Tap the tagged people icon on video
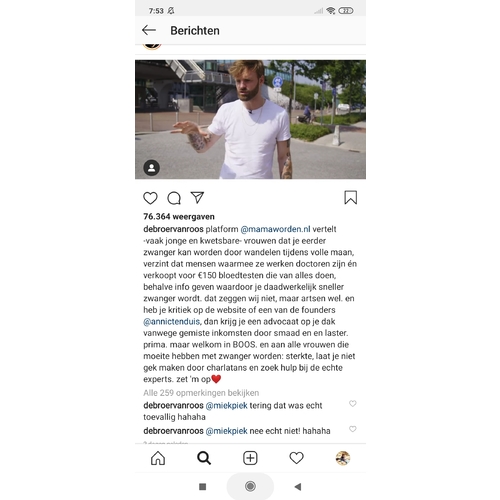500x500 pixels. pyautogui.click(x=152, y=168)
